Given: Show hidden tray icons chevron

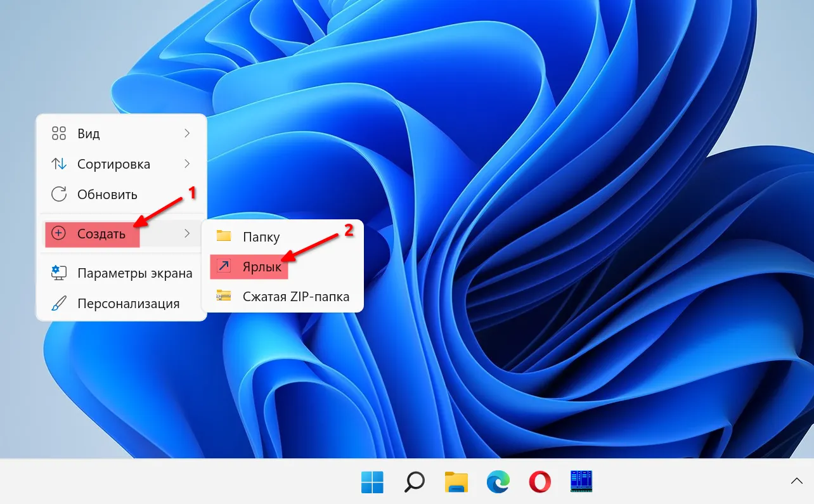Looking at the screenshot, I should coord(796,482).
